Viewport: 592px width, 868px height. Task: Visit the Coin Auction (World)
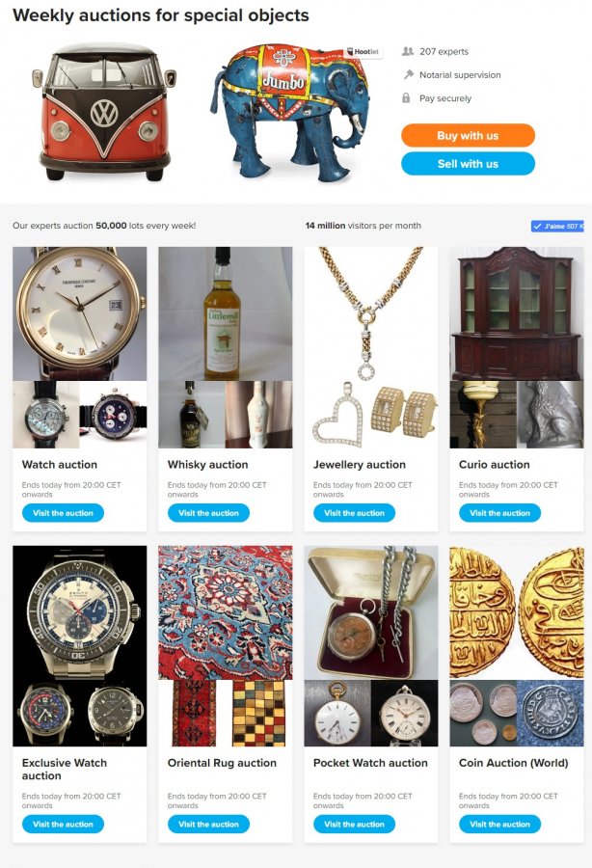click(499, 825)
